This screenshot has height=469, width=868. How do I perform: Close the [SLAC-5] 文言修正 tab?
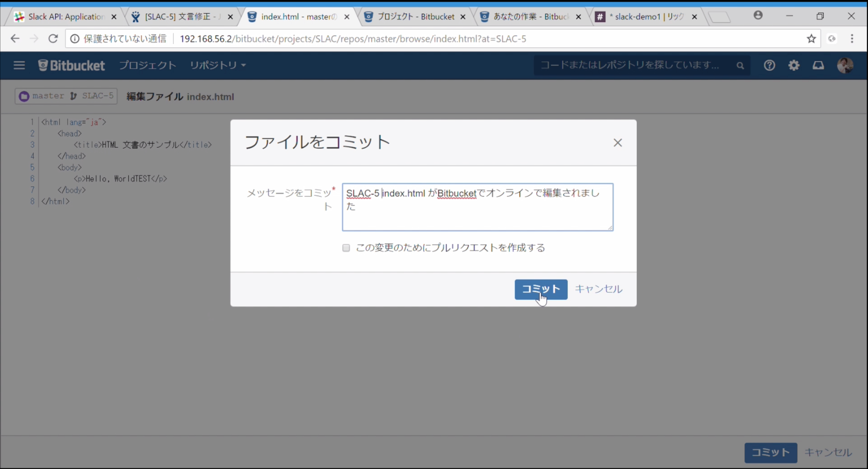point(230,17)
